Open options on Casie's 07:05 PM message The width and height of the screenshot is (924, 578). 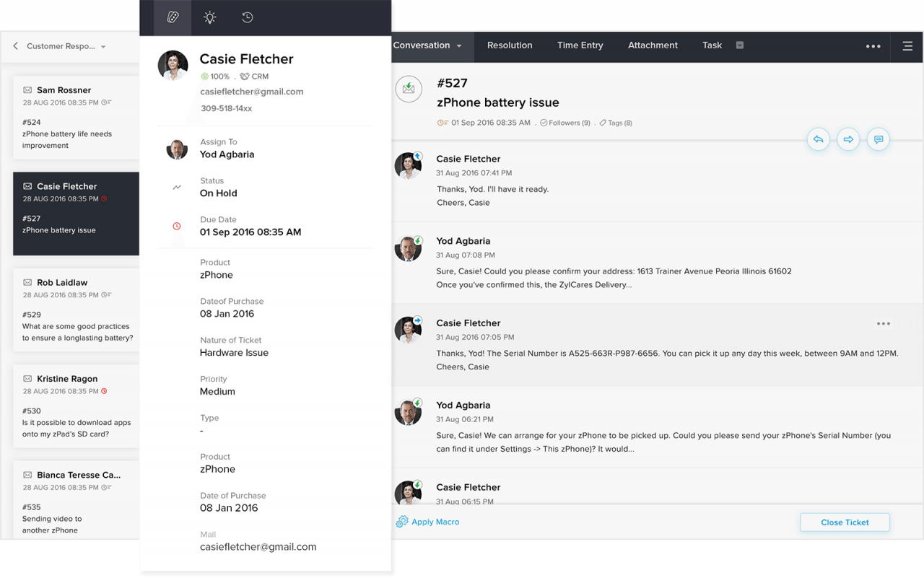(x=884, y=323)
